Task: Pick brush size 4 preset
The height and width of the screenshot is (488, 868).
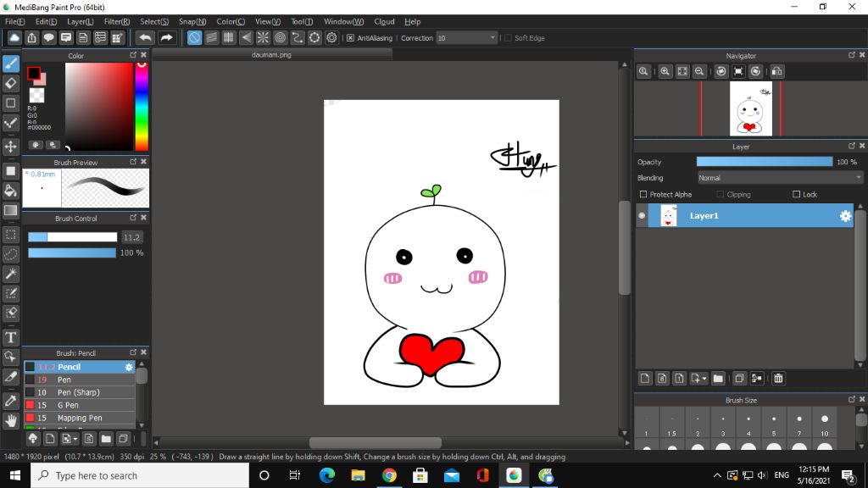Action: [748, 424]
